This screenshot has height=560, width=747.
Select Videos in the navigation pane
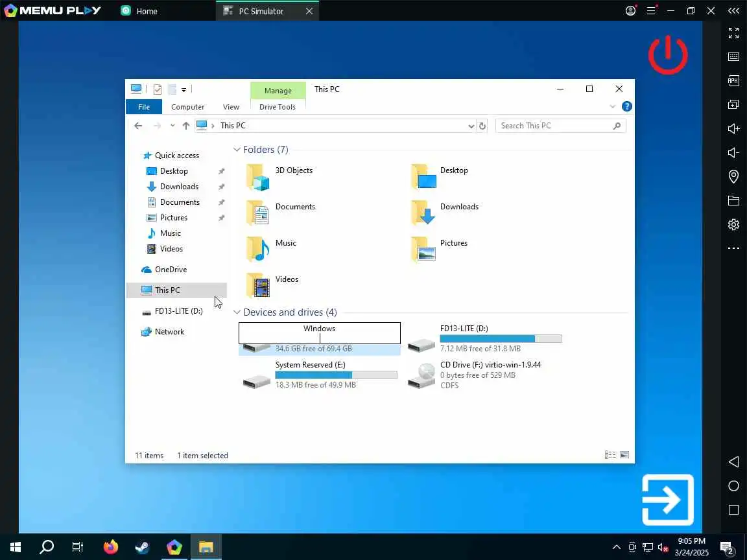pyautogui.click(x=171, y=249)
